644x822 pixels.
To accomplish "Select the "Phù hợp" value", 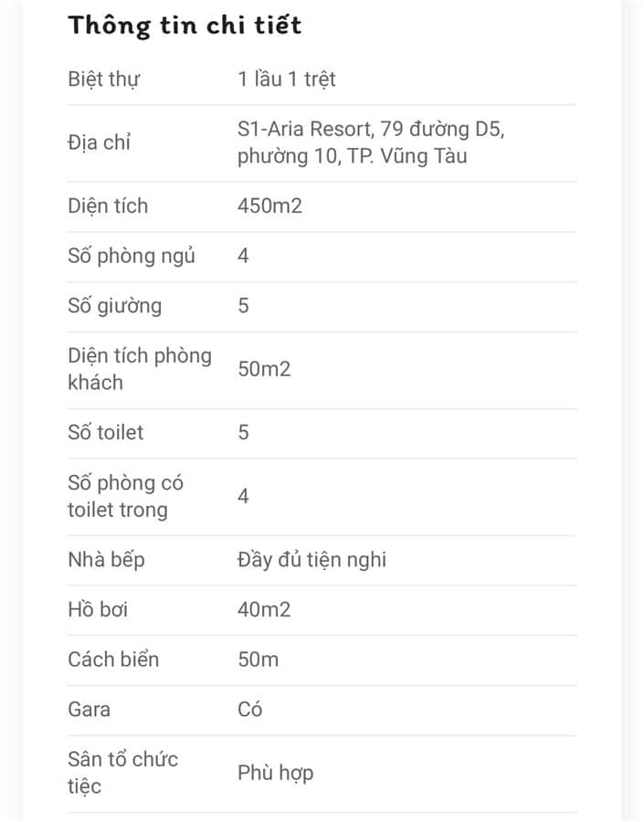I will coord(276,773).
